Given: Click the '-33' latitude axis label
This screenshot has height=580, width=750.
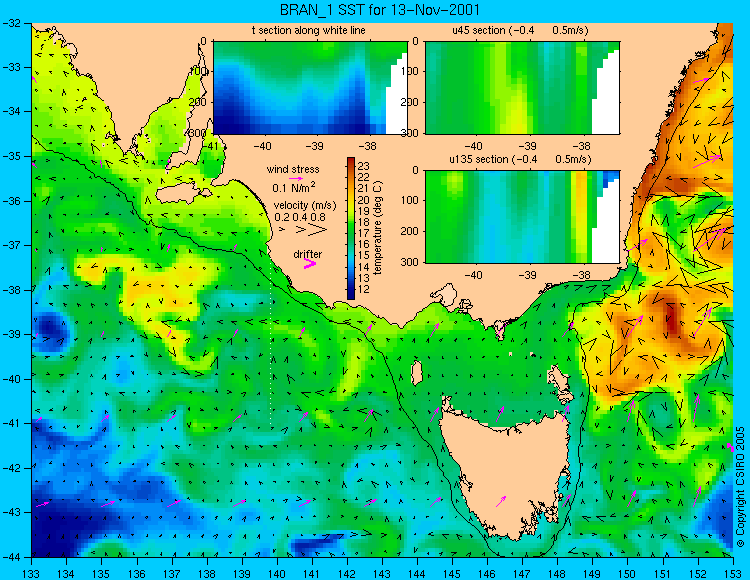Looking at the screenshot, I should pyautogui.click(x=12, y=67).
